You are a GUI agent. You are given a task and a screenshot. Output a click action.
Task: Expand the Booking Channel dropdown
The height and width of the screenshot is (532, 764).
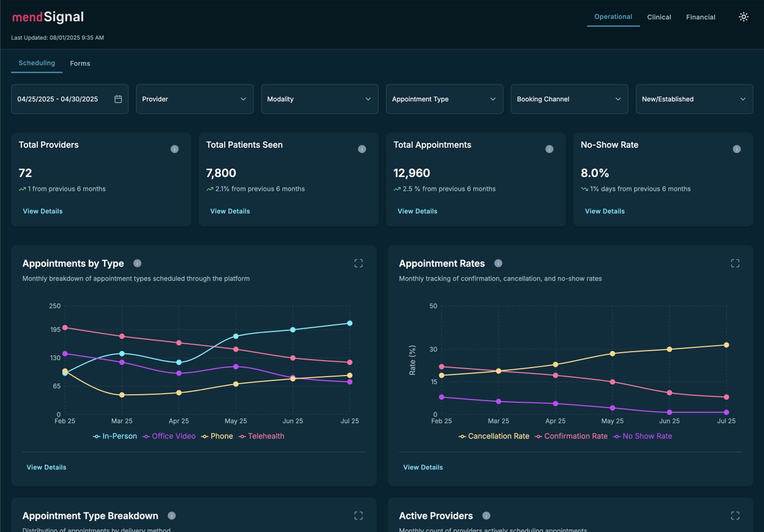[x=569, y=99]
